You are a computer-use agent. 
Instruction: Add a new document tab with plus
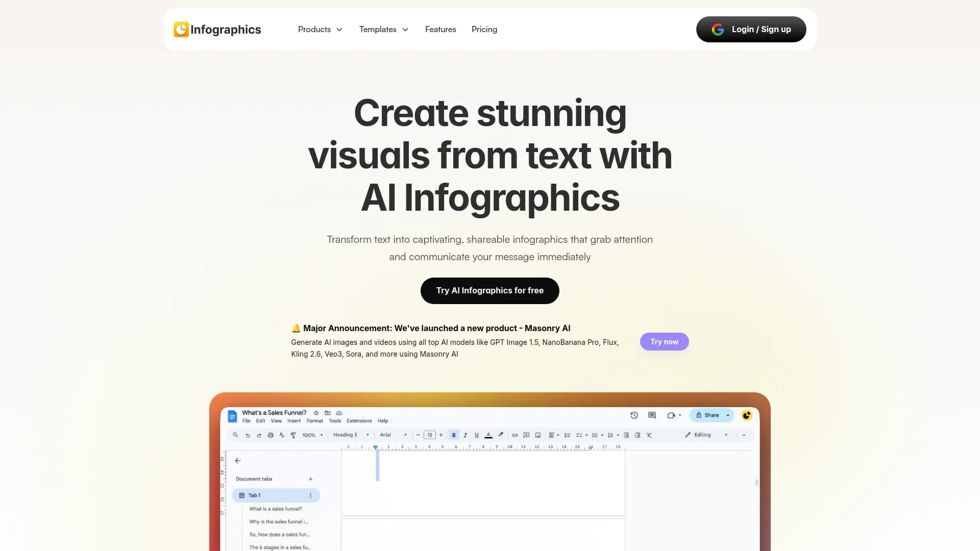click(310, 479)
